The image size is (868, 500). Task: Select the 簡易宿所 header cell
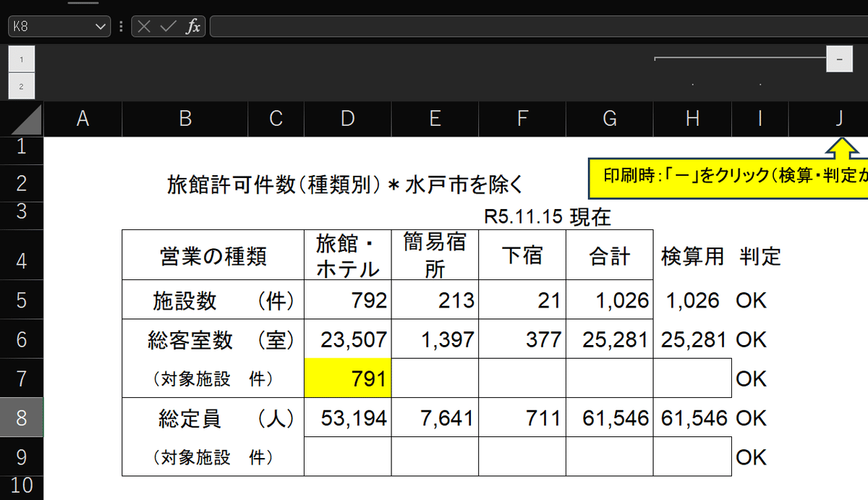coord(435,255)
